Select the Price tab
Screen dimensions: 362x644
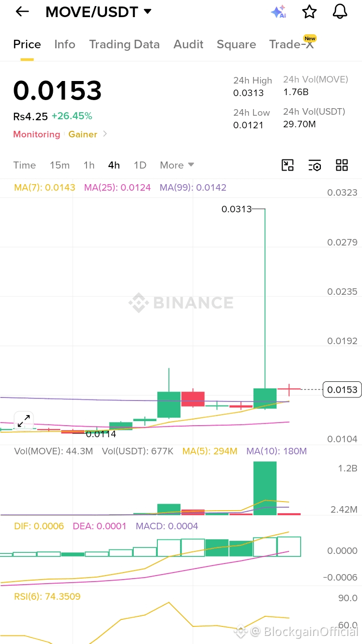[27, 44]
